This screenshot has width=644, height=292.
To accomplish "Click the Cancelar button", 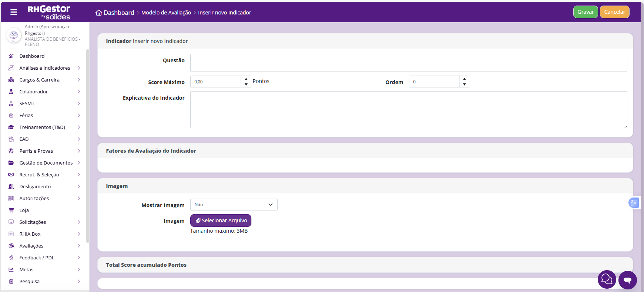I will point(615,12).
